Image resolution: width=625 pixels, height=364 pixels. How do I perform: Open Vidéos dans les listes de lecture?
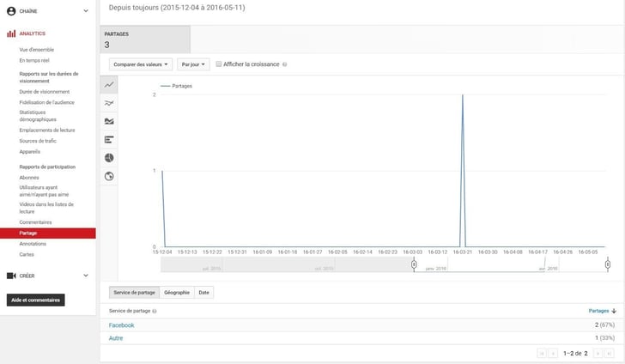46,208
